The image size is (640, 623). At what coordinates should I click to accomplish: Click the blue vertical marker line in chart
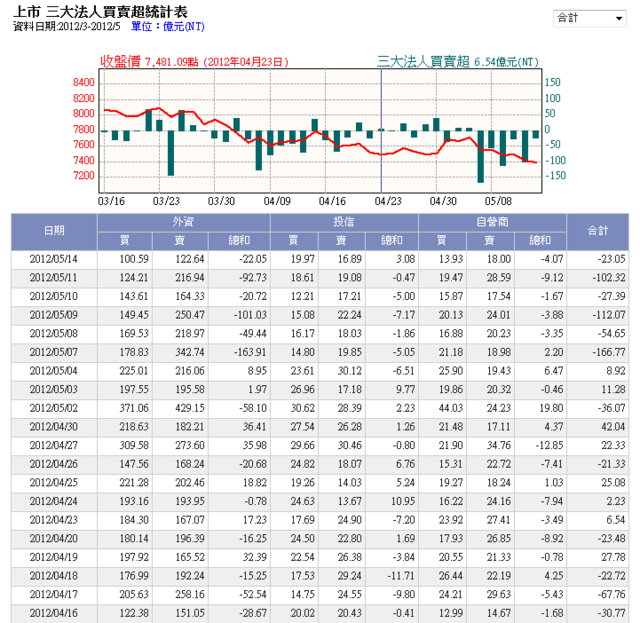(x=381, y=131)
